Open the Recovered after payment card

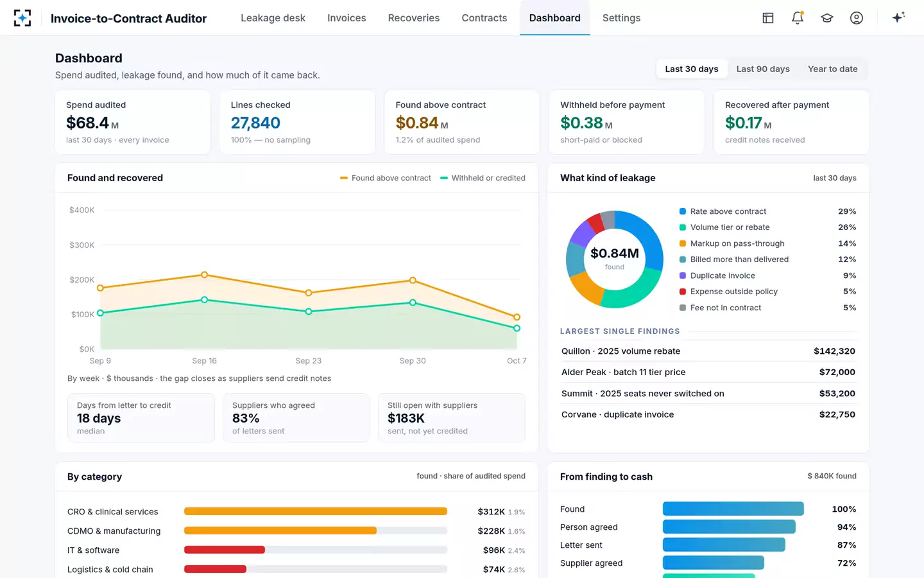(x=791, y=122)
